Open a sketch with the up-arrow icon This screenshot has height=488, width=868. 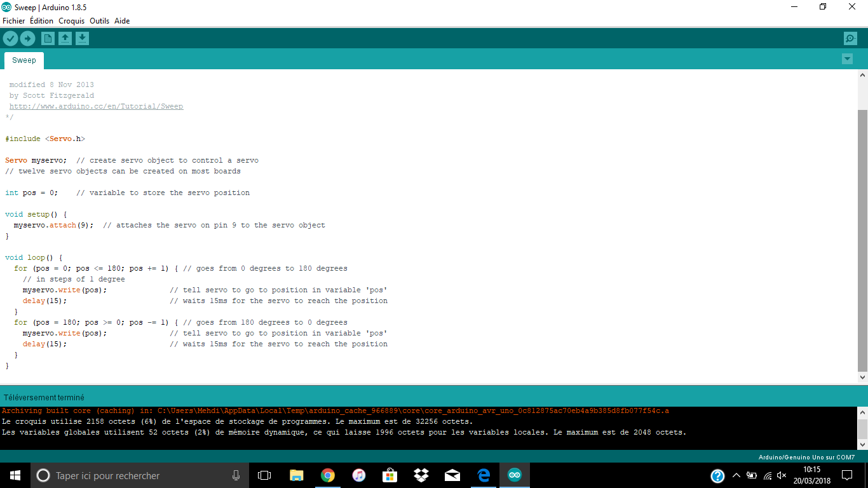point(65,39)
